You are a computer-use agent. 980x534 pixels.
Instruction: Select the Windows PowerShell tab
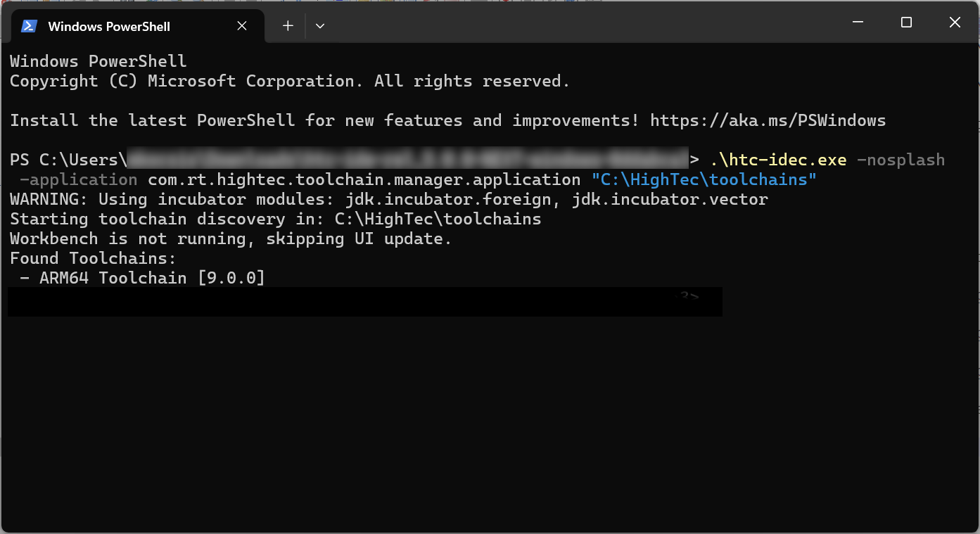tap(109, 26)
